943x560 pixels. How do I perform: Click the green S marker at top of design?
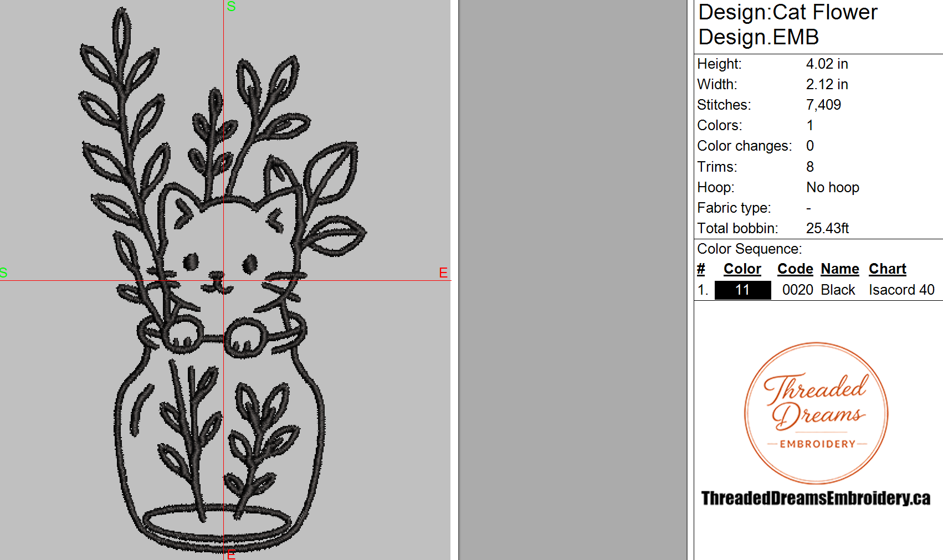(232, 6)
